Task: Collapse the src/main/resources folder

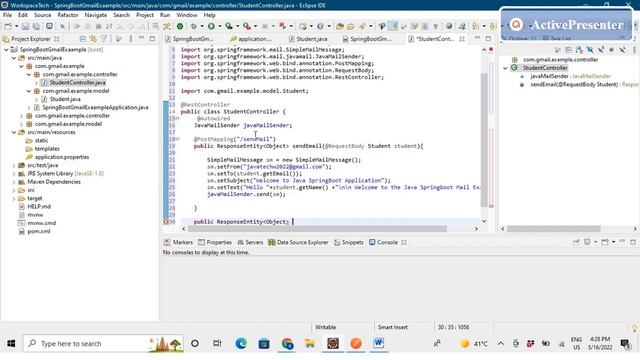Action: (x=13, y=132)
